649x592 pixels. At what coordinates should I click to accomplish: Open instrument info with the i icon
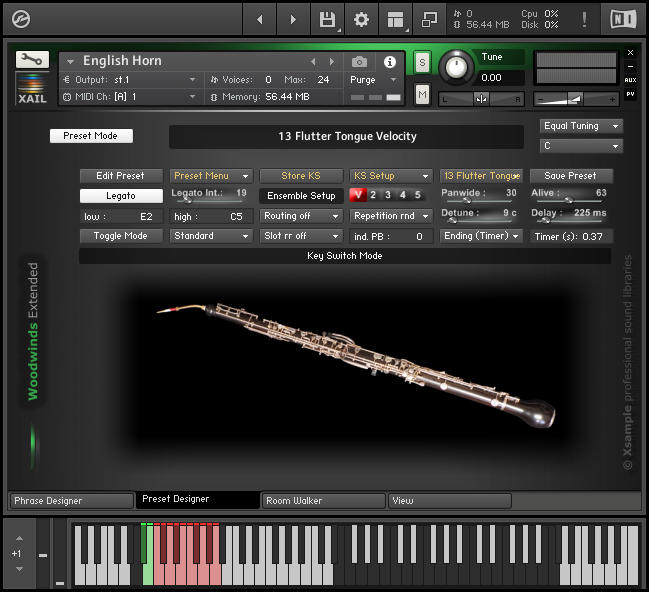(x=389, y=62)
